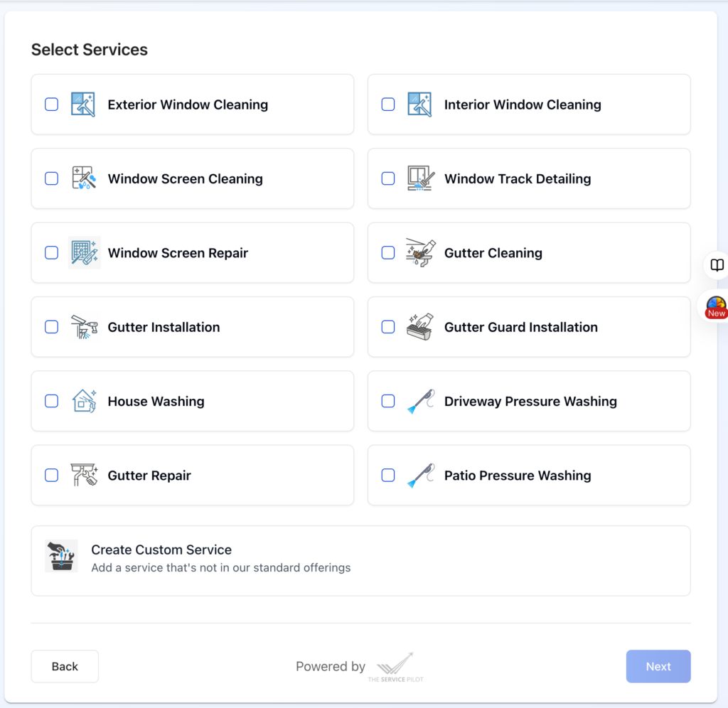This screenshot has width=728, height=708.
Task: Click the Gutter Guard Installation icon
Action: 422,327
